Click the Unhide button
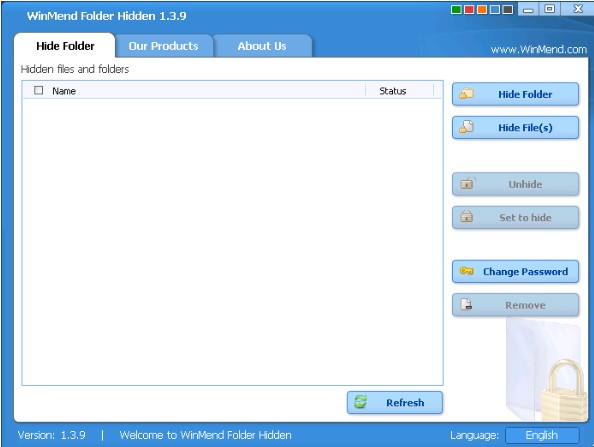This screenshot has height=447, width=594. (515, 184)
